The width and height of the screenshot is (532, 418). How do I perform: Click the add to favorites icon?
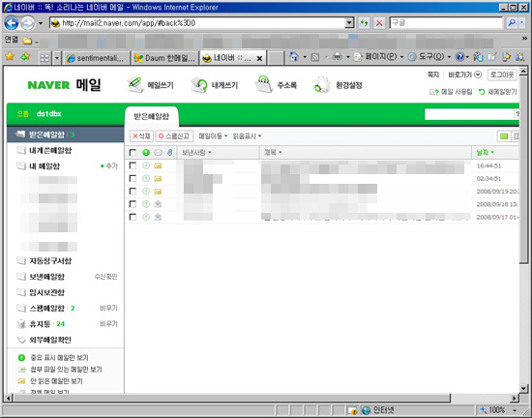point(25,57)
